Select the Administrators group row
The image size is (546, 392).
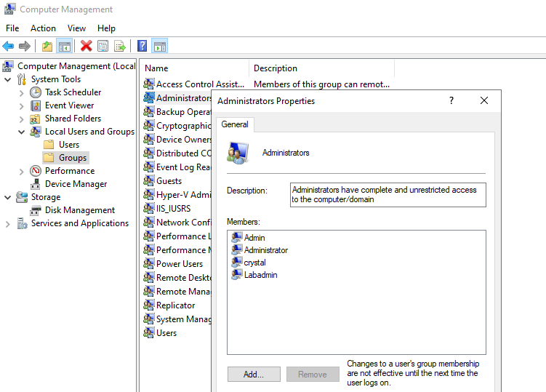pos(177,98)
